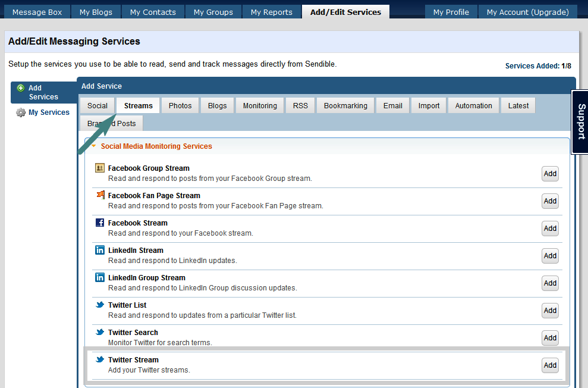Click the Facebook Group Stream icon
The image size is (588, 388).
coord(100,168)
